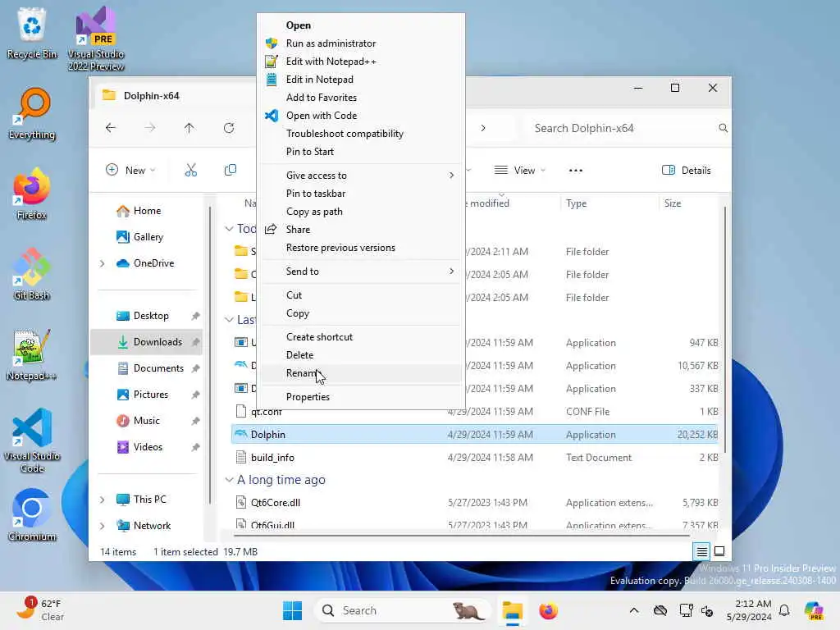Select Delete in context menu

(359, 355)
